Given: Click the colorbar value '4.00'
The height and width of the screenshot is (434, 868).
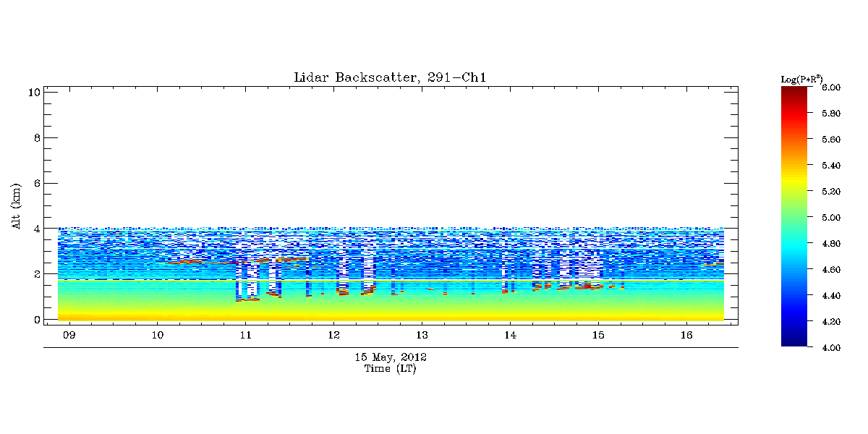Looking at the screenshot, I should pos(831,348).
